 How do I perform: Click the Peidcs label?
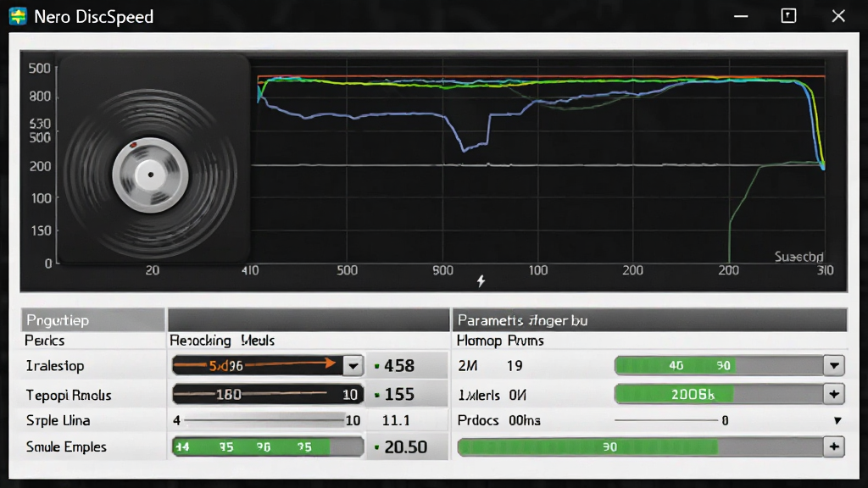pyautogui.click(x=44, y=341)
